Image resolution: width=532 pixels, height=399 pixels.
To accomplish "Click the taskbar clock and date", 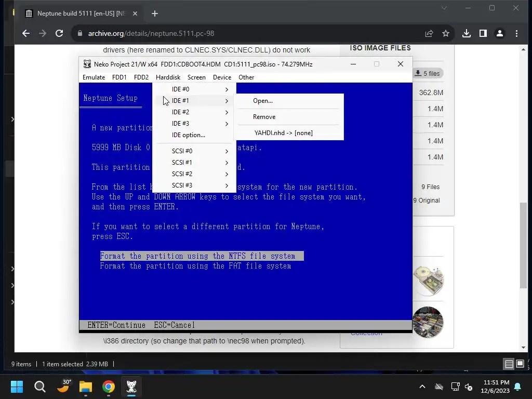I will click(495, 387).
